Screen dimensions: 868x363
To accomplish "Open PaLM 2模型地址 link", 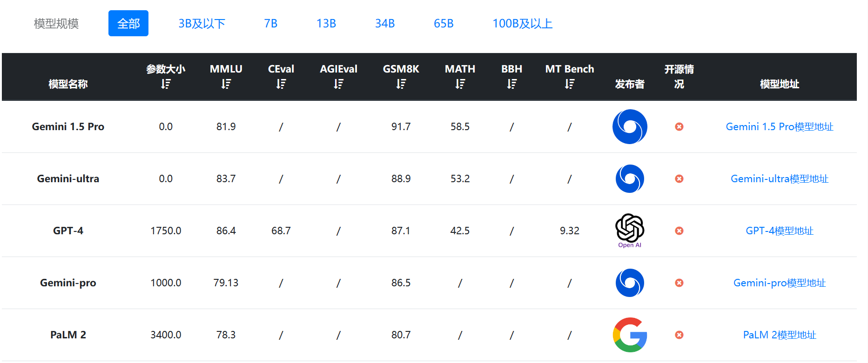I will [780, 335].
